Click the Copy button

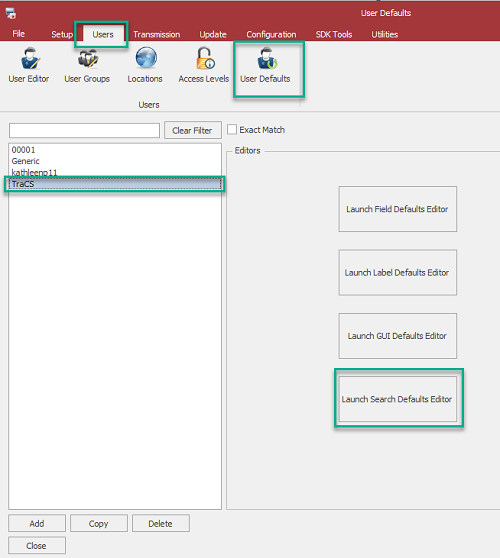point(99,523)
